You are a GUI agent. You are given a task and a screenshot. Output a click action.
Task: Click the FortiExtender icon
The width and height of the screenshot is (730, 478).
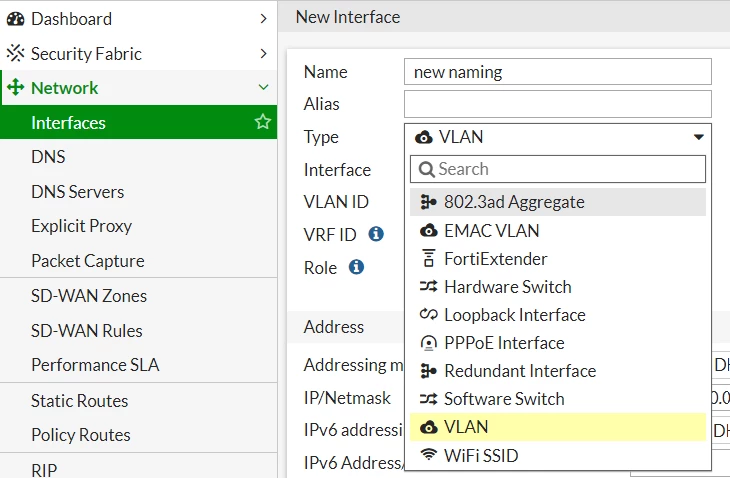point(428,258)
